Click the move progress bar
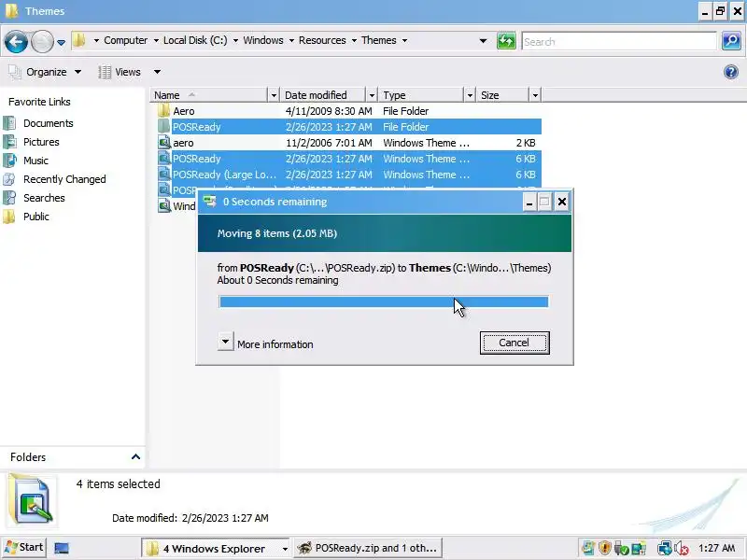 pos(384,301)
